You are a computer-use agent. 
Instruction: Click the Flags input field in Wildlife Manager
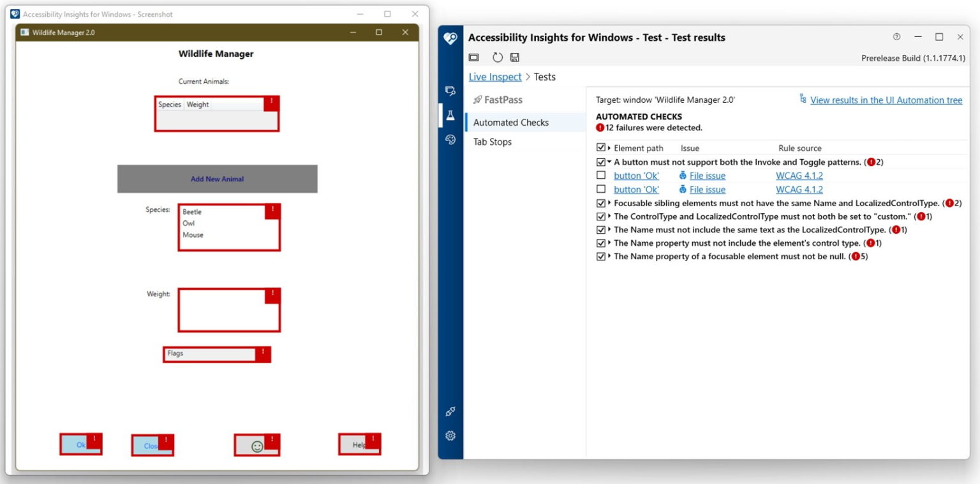(x=211, y=354)
